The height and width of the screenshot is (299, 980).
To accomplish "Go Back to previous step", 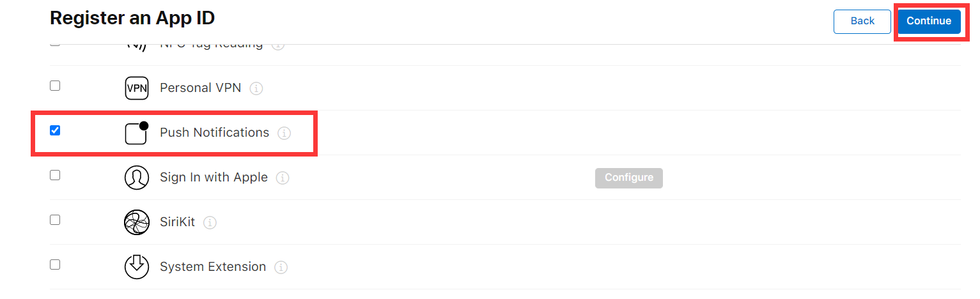I will pos(862,21).
